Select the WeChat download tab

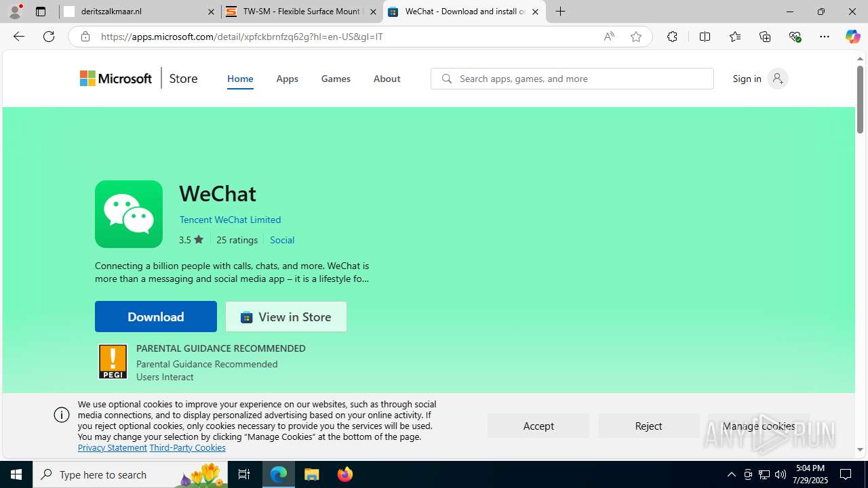click(465, 12)
